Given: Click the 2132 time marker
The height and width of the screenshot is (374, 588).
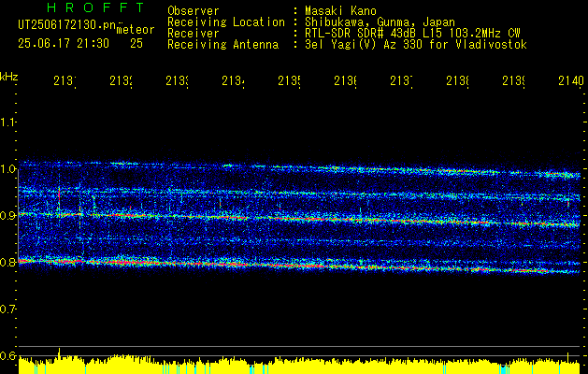Looking at the screenshot, I should tap(122, 81).
